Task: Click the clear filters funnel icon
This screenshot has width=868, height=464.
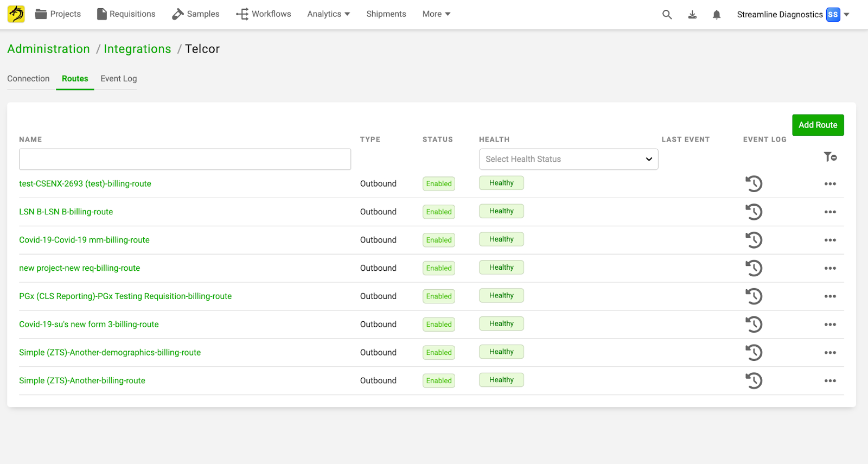Action: [x=830, y=157]
